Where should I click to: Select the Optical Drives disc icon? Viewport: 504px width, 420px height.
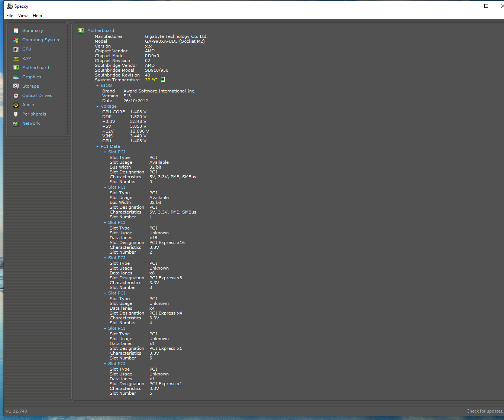pyautogui.click(x=16, y=96)
